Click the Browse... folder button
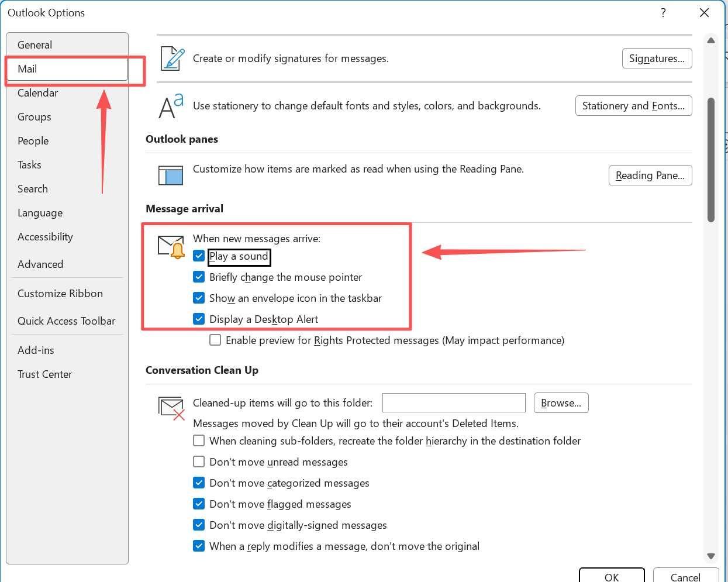Image resolution: width=728 pixels, height=582 pixels. [x=561, y=403]
